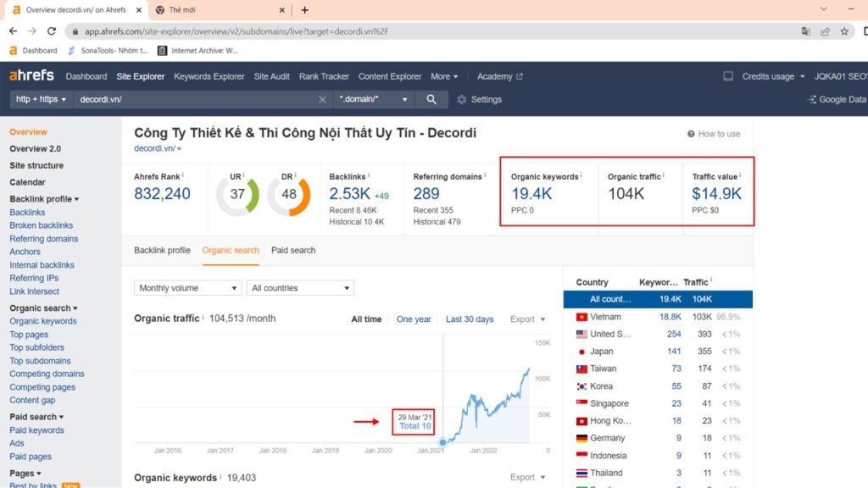
Task: Open the *.domain/* mode dropdown
Action: (373, 99)
